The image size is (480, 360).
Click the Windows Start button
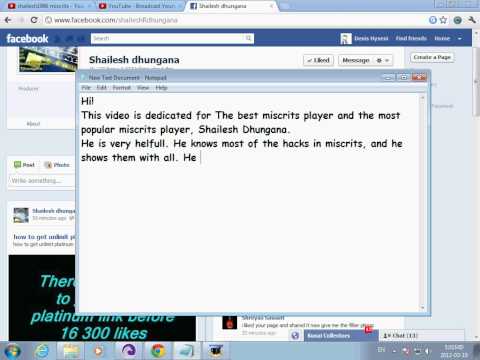coord(12,351)
